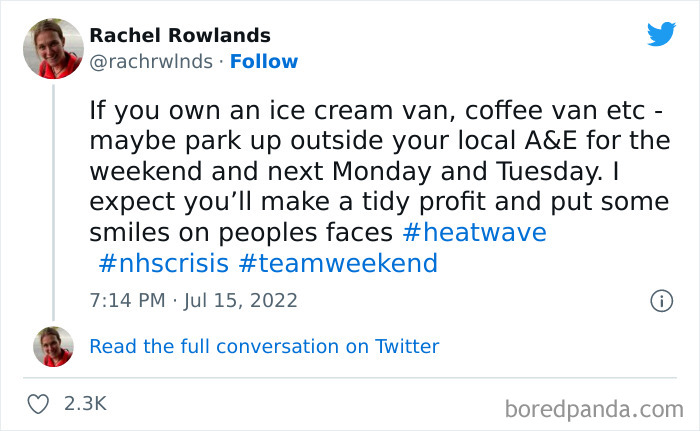This screenshot has width=700, height=431.
Task: Open the #heatwave hashtag
Action: (473, 233)
